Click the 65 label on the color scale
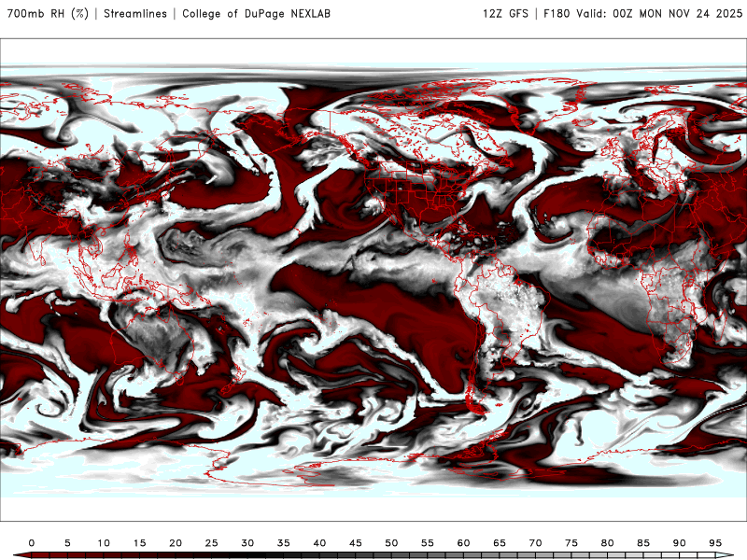The height and width of the screenshot is (560, 747). 500,543
